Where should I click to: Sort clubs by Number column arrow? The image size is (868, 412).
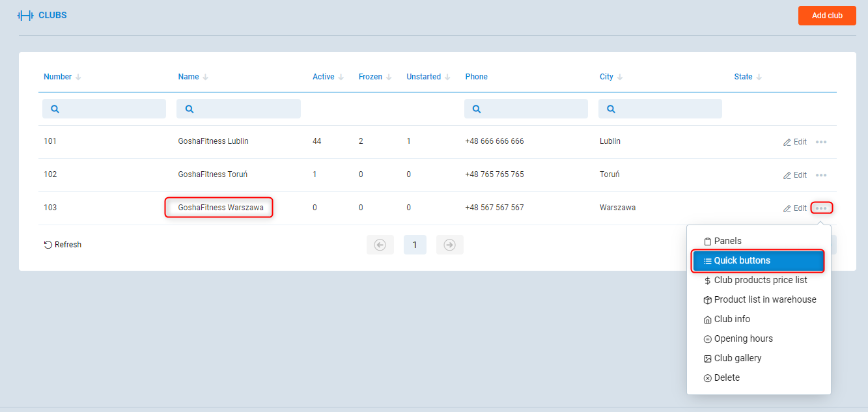[x=78, y=77]
